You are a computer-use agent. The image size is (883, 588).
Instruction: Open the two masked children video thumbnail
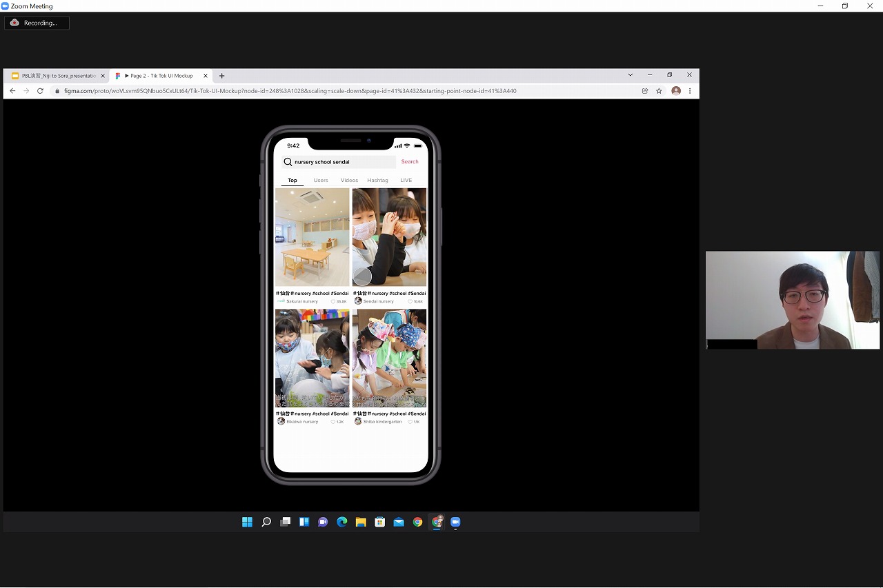[x=389, y=237]
